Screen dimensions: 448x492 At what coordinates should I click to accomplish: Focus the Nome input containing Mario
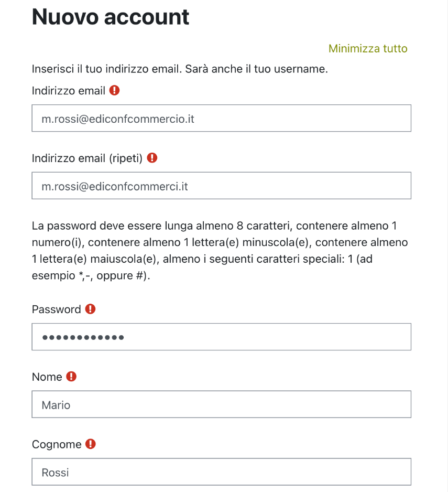(x=221, y=404)
